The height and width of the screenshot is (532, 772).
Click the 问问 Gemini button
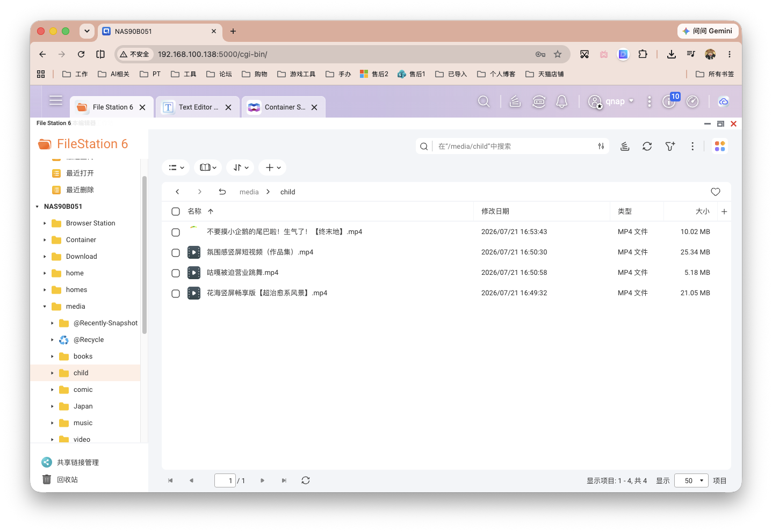tap(707, 31)
